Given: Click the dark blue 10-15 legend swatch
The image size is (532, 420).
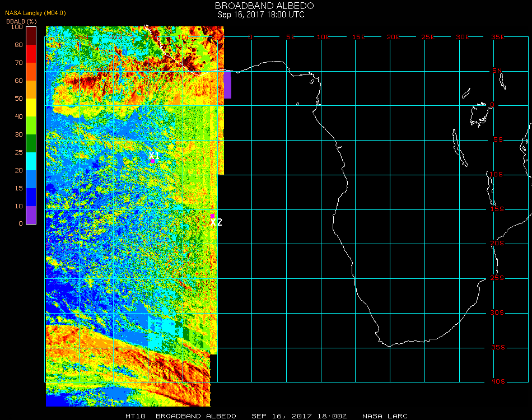Looking at the screenshot, I should point(31,197).
